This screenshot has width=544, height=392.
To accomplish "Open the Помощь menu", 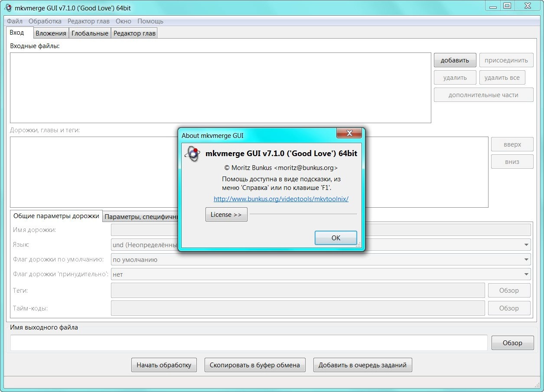I will click(150, 21).
